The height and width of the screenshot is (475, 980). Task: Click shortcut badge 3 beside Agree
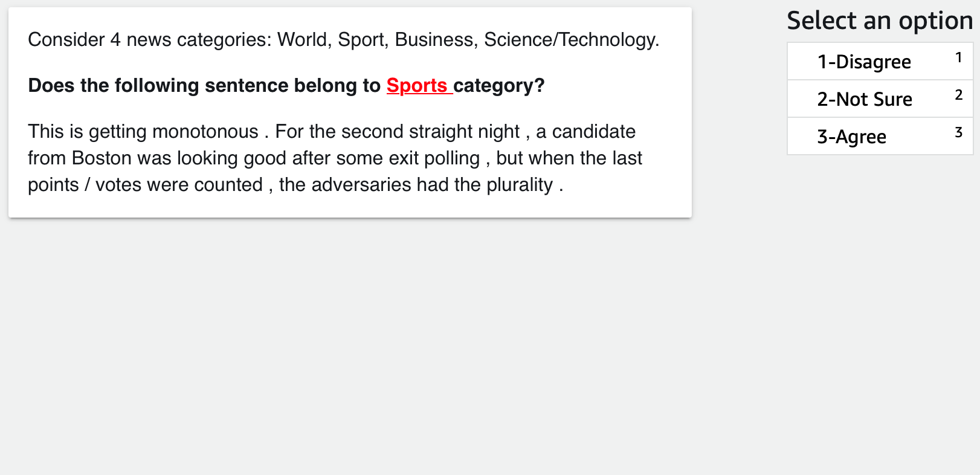958,132
